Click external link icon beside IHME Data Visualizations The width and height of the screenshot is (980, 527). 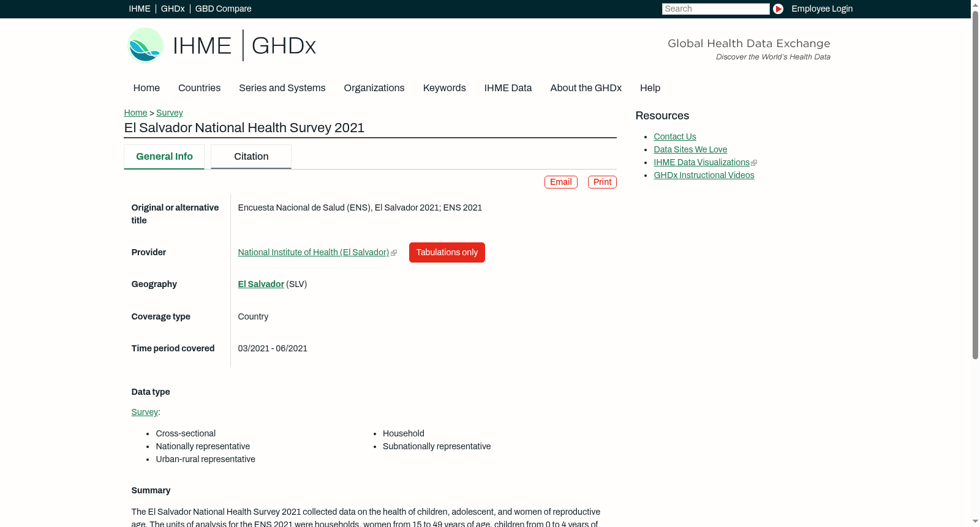[754, 163]
